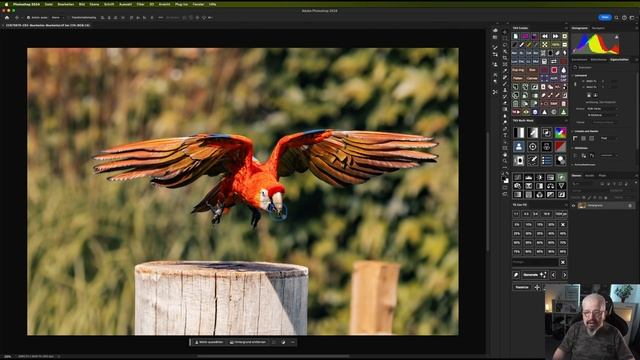Open the Pixel units dropdown under Lineale und Raster

pos(608,138)
